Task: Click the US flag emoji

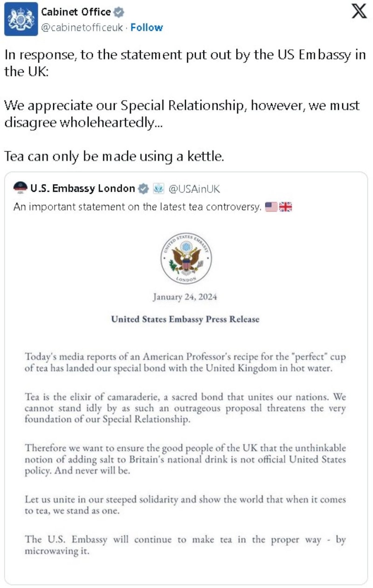Action: (271, 207)
